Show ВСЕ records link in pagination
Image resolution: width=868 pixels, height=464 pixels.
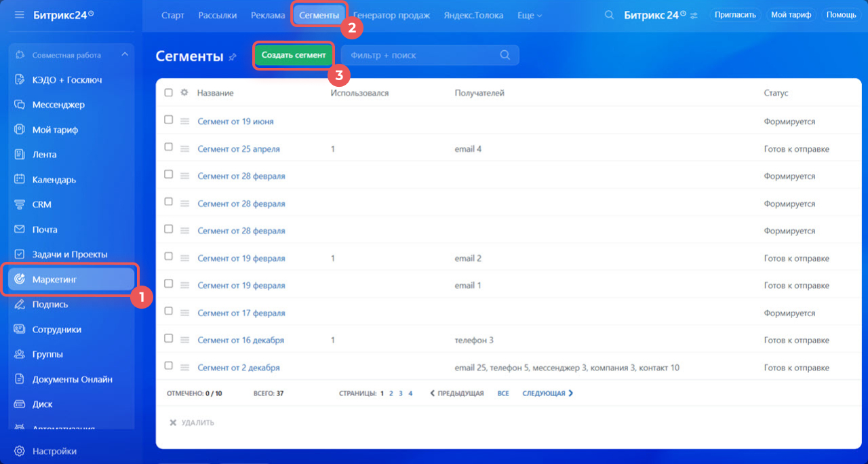tap(503, 393)
